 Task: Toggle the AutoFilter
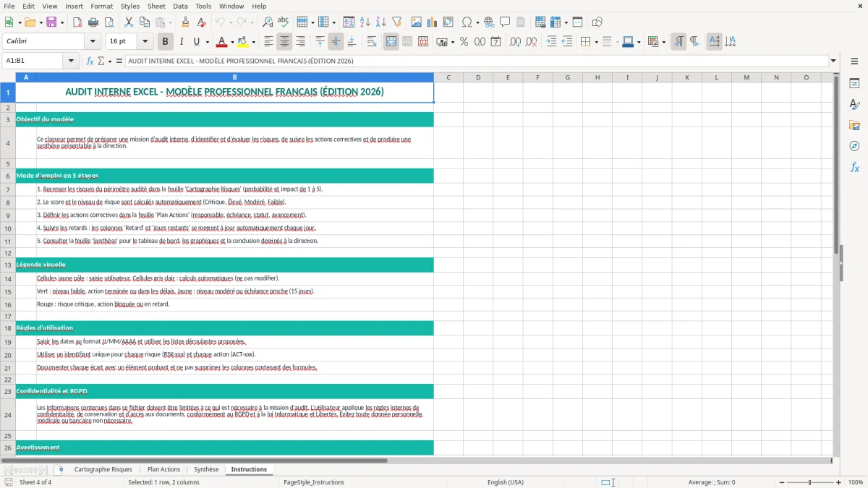click(x=396, y=22)
